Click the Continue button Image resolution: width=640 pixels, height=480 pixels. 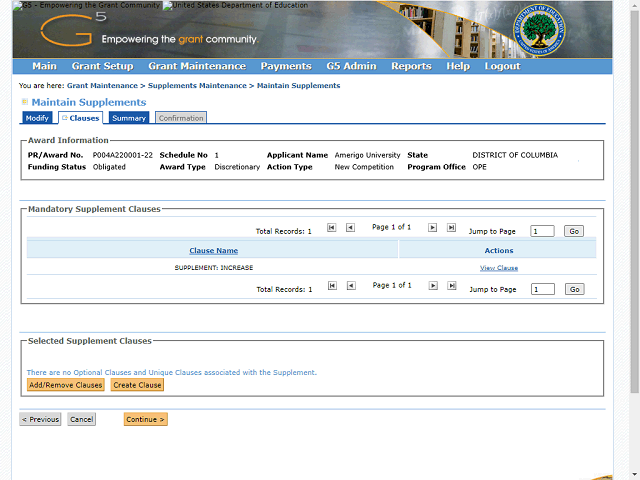146,419
